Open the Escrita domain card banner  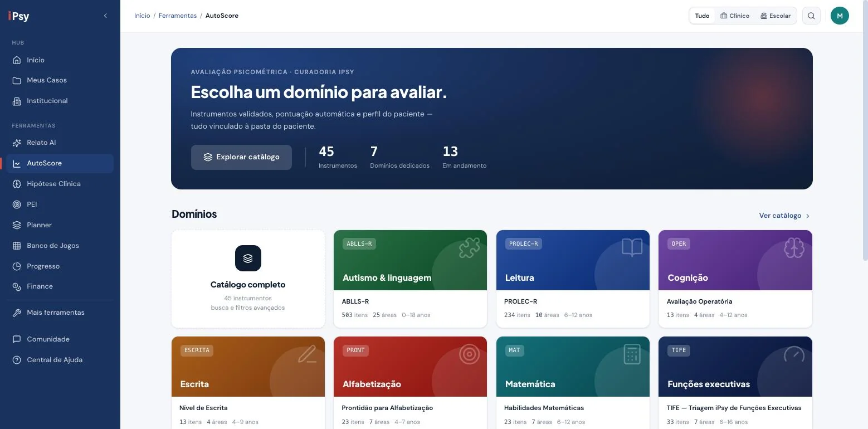point(248,367)
